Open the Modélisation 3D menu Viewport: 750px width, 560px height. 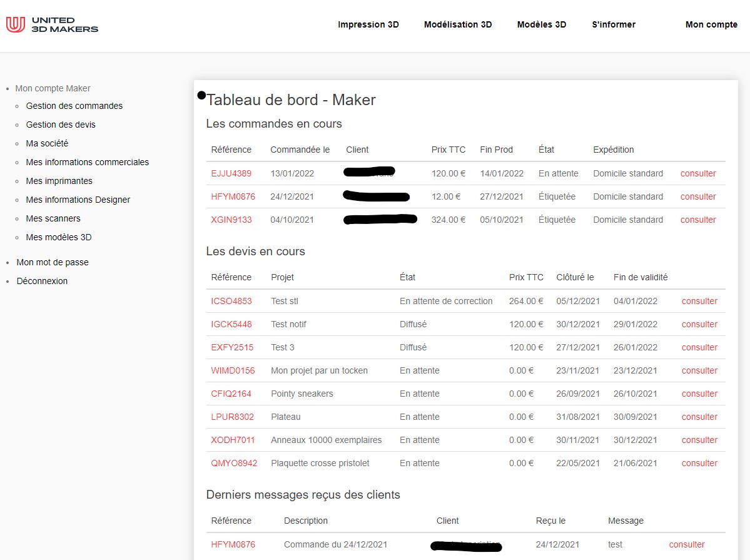click(458, 25)
